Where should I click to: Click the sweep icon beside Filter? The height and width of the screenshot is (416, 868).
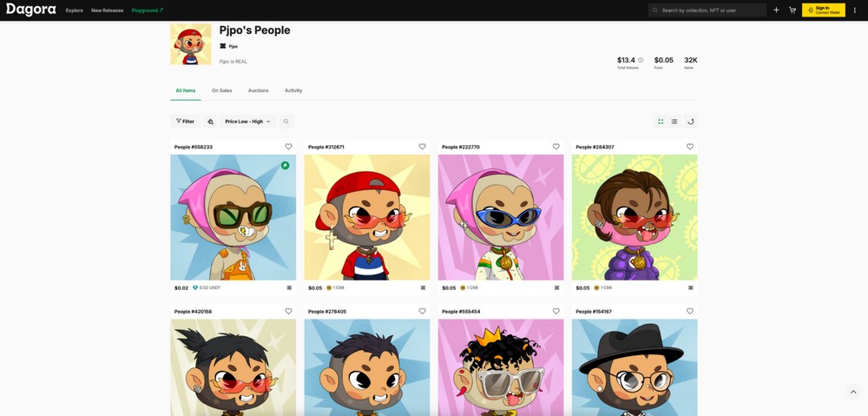pos(210,122)
